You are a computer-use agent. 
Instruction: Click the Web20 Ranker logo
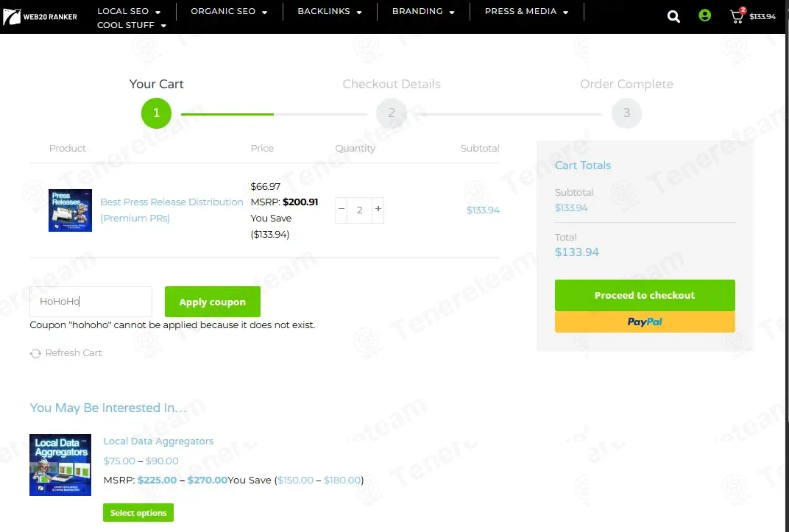40,17
